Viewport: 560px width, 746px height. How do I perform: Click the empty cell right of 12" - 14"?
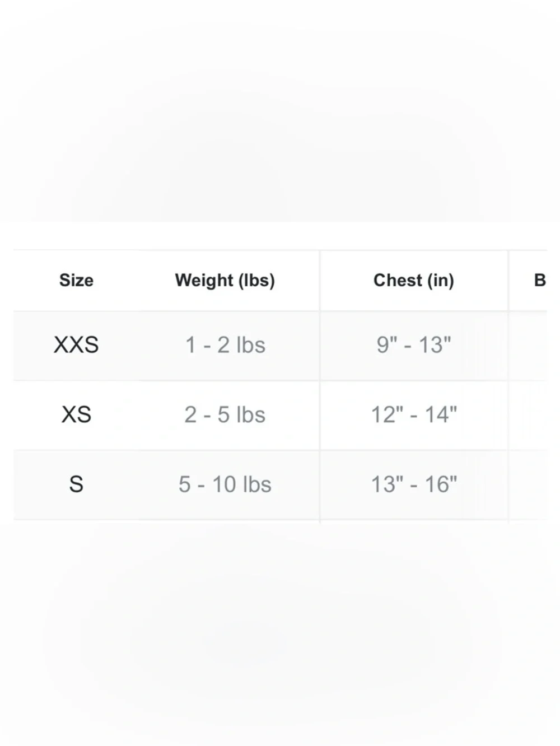pyautogui.click(x=528, y=415)
